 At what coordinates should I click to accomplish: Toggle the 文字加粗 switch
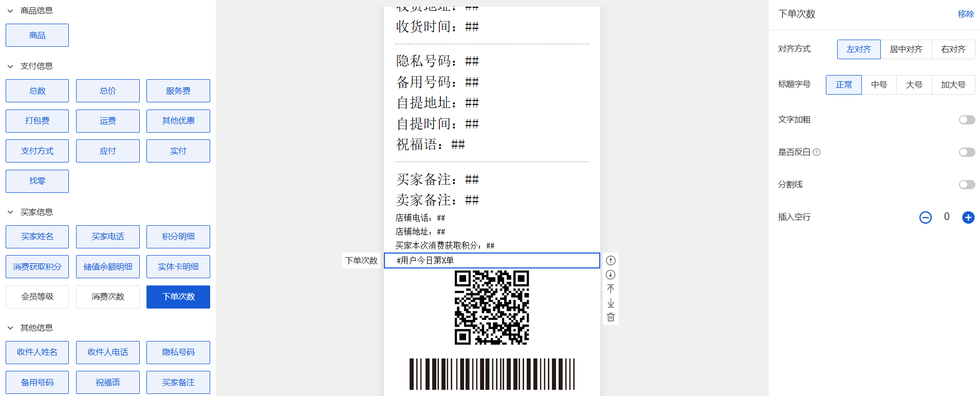pyautogui.click(x=967, y=120)
